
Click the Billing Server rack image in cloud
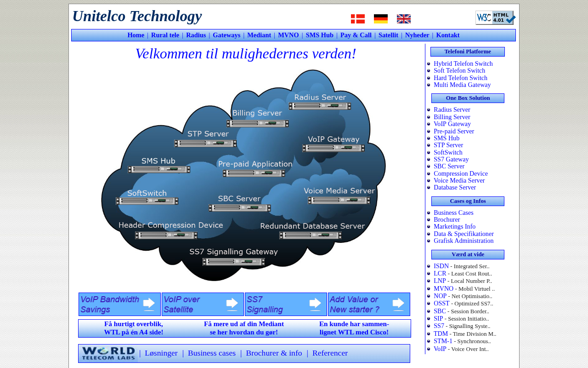point(258,123)
